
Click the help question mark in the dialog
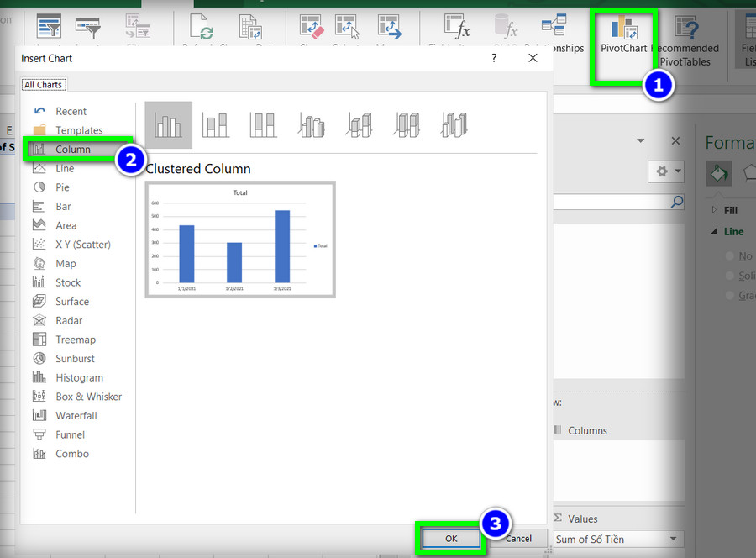pos(494,58)
